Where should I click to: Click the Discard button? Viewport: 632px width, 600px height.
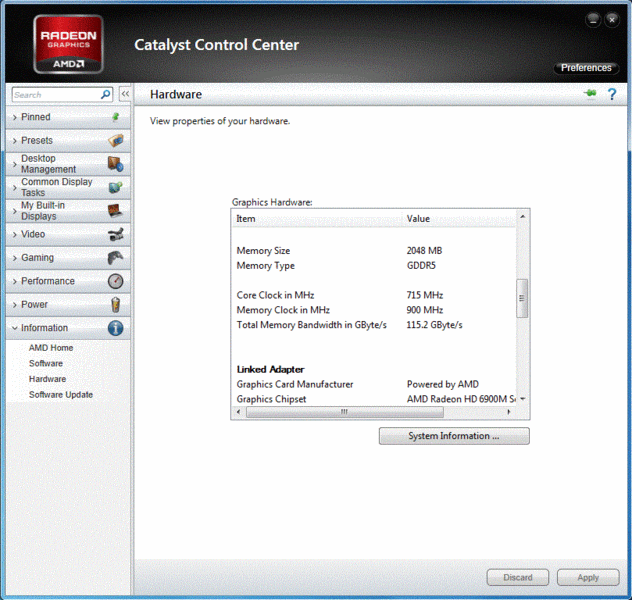pos(518,577)
